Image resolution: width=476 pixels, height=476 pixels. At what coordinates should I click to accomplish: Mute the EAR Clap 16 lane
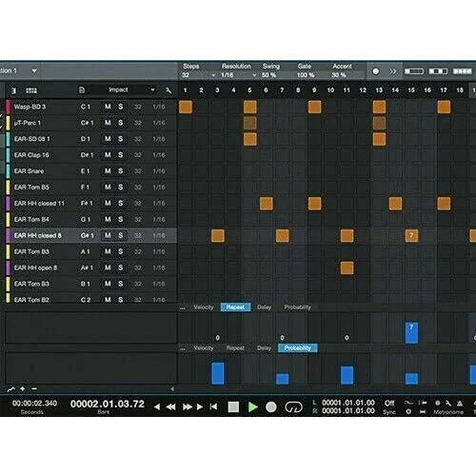(108, 155)
